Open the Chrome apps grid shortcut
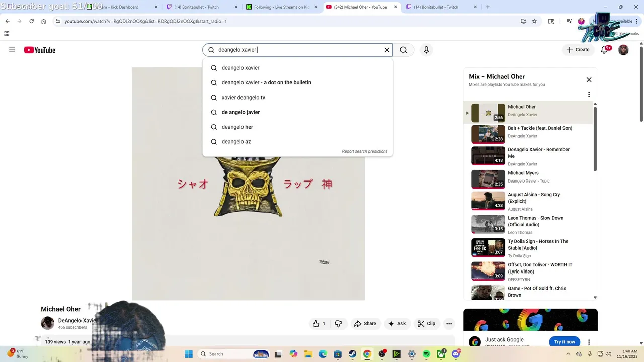 pos(7,34)
